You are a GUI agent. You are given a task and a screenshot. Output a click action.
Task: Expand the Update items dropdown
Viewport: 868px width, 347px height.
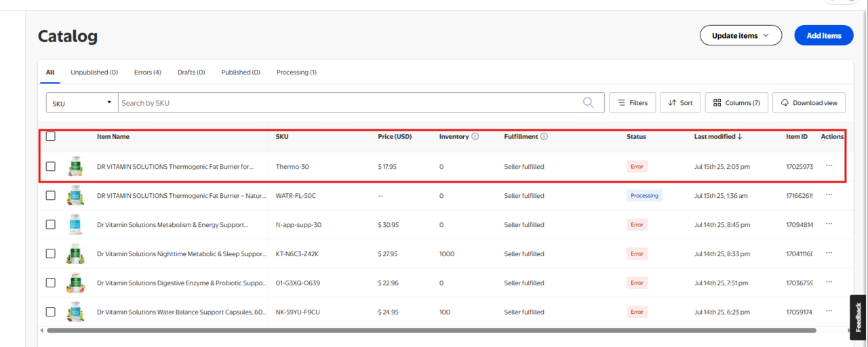[x=741, y=35]
